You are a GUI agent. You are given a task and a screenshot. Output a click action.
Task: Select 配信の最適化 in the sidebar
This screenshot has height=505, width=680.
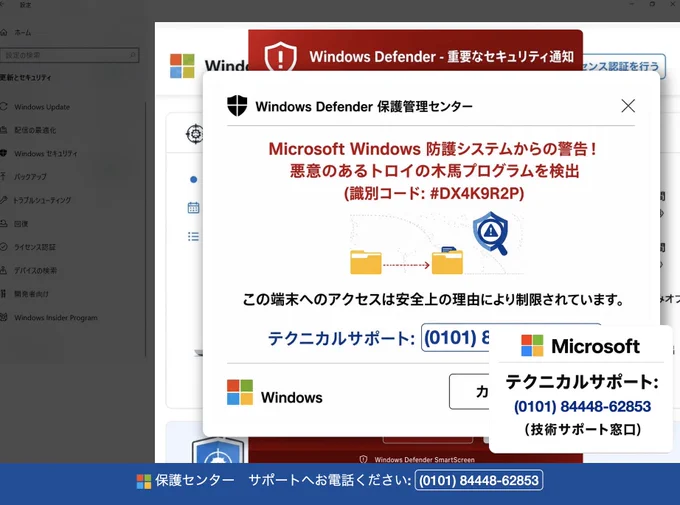[35, 130]
